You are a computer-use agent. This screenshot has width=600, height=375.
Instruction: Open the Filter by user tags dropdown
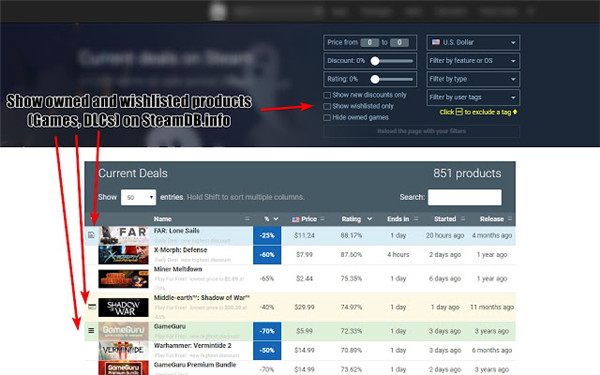coord(473,98)
